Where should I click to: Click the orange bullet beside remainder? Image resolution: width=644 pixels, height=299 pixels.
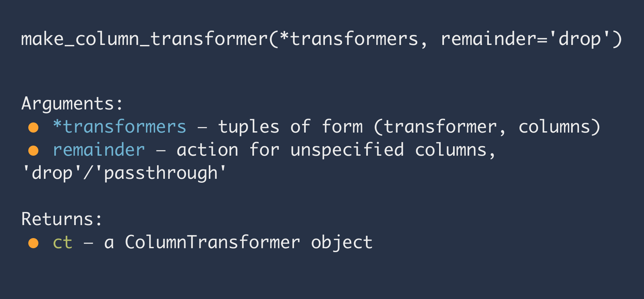tap(33, 150)
